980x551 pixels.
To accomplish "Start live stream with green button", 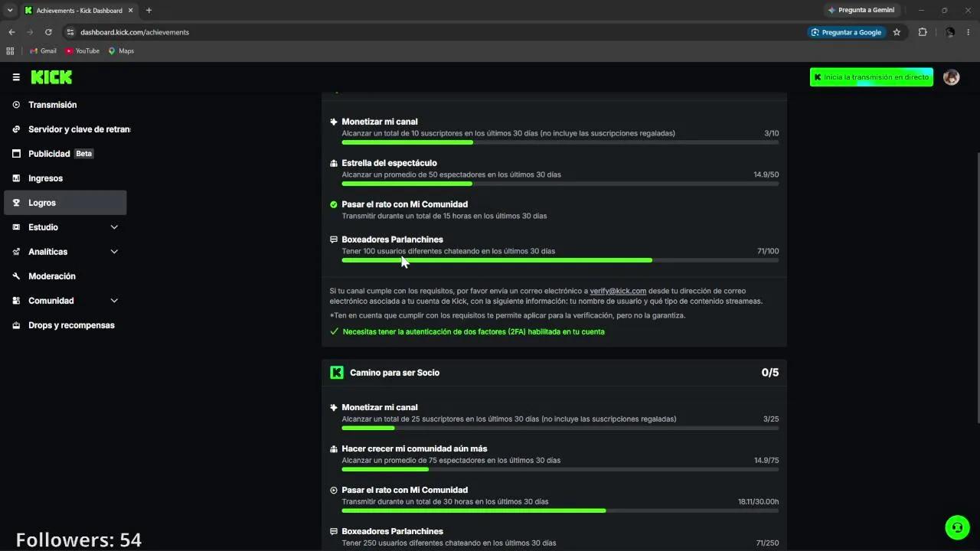I will (x=871, y=77).
